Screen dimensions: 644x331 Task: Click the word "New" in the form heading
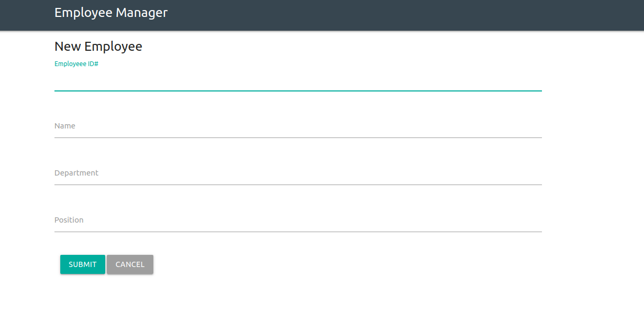[68, 47]
